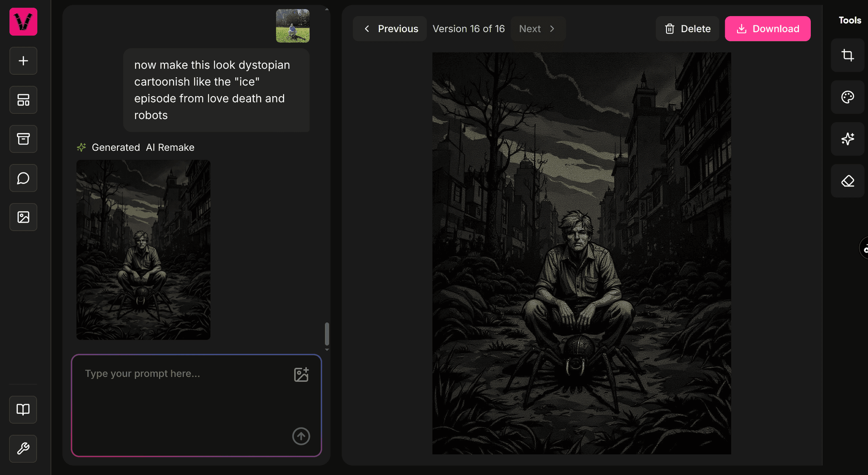868x475 pixels.
Task: Select the Crop tool
Action: pyautogui.click(x=848, y=55)
